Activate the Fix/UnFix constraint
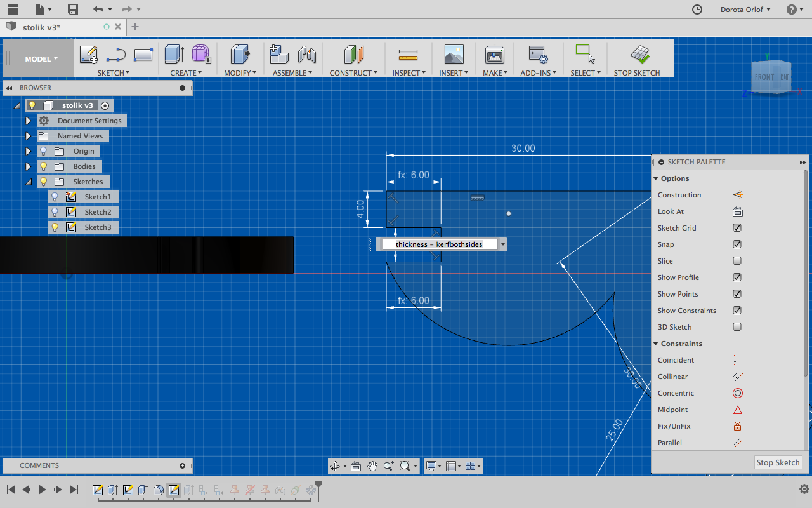The image size is (812, 508). coord(737,425)
